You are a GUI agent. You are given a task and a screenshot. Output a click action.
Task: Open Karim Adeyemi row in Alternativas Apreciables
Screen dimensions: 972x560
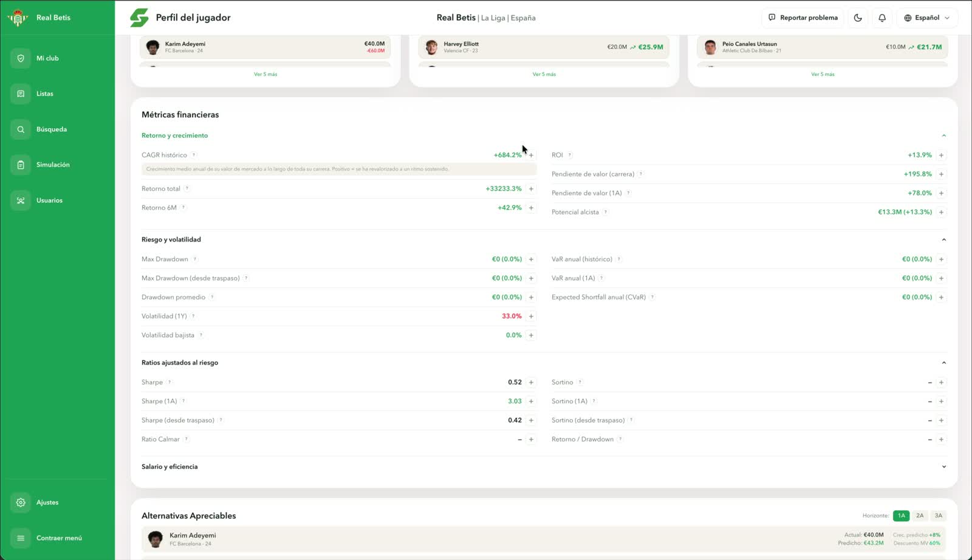pyautogui.click(x=544, y=539)
